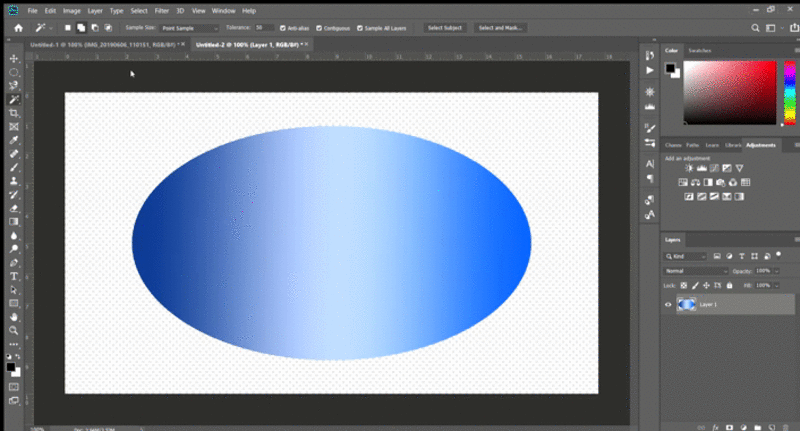The width and height of the screenshot is (800, 431).
Task: Select the Gradient tool
Action: [x=14, y=222]
